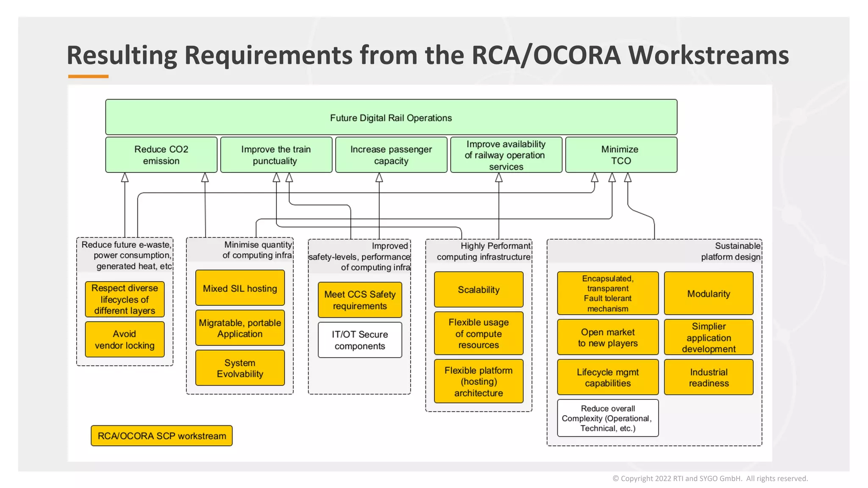Click the 'Future Digital Rail Operations' box
This screenshot has width=868, height=488.
coord(391,117)
